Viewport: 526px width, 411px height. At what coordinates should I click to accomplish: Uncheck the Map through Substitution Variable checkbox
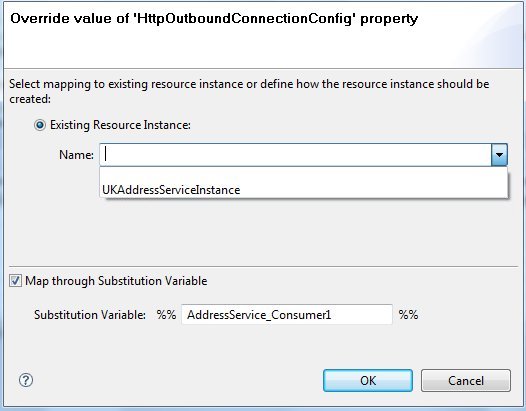15,281
